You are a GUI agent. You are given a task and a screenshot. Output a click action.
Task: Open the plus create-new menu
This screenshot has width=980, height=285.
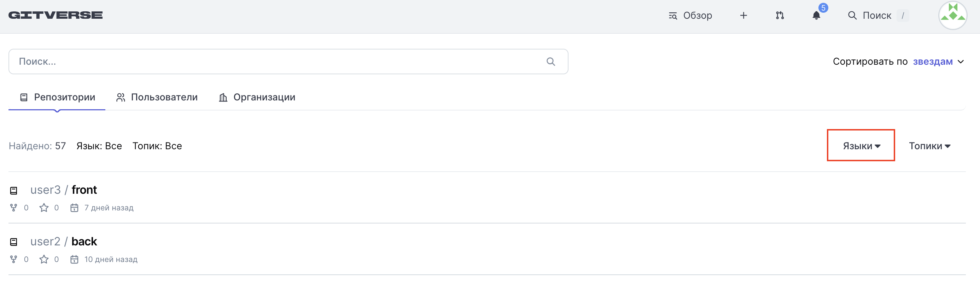(x=743, y=15)
